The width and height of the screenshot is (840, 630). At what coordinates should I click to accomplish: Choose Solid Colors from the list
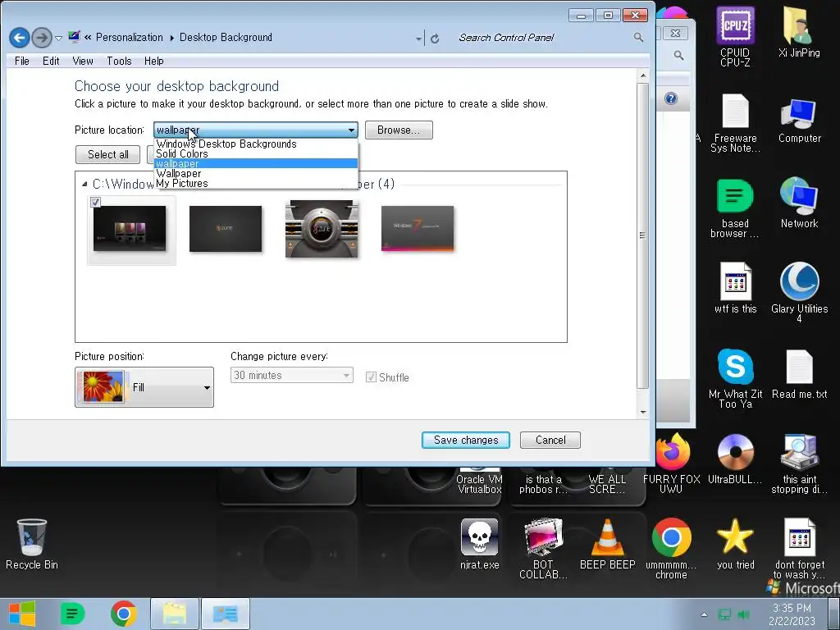256,153
